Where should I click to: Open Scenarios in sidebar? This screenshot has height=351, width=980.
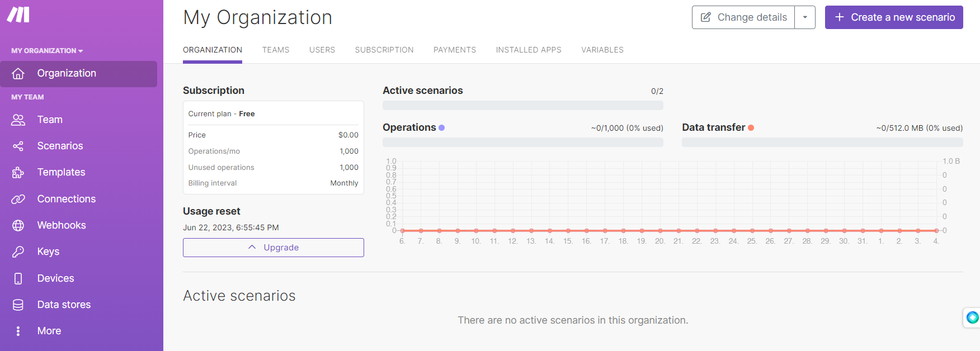pyautogui.click(x=78, y=146)
